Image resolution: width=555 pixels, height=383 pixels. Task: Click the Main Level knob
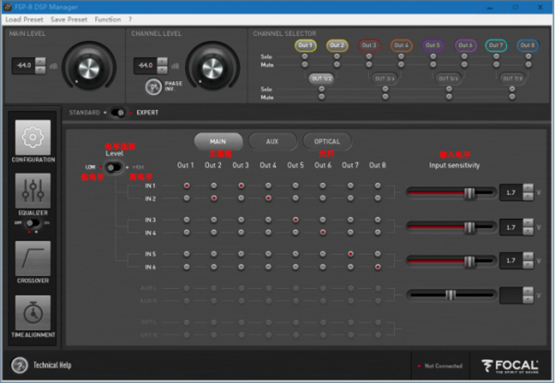[x=89, y=68]
